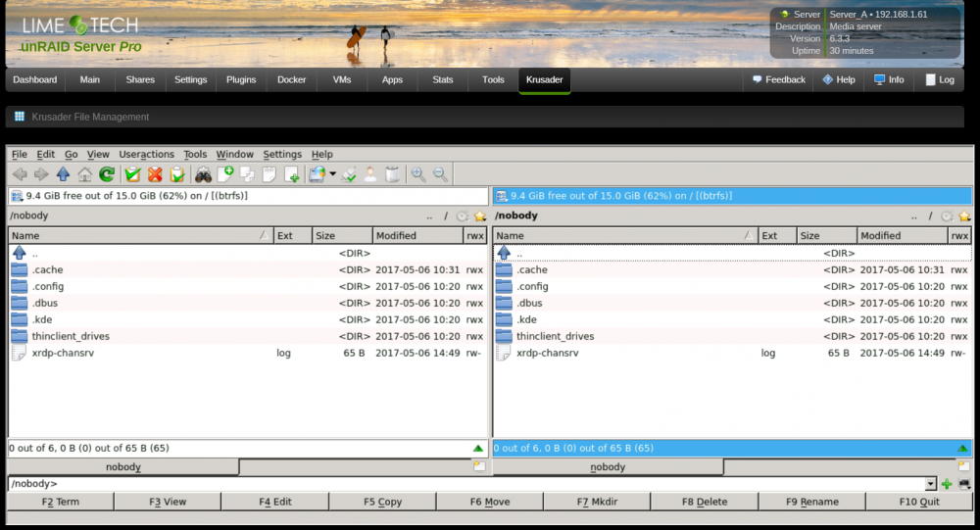Open the command line history dropdown
980x530 pixels.
point(931,484)
